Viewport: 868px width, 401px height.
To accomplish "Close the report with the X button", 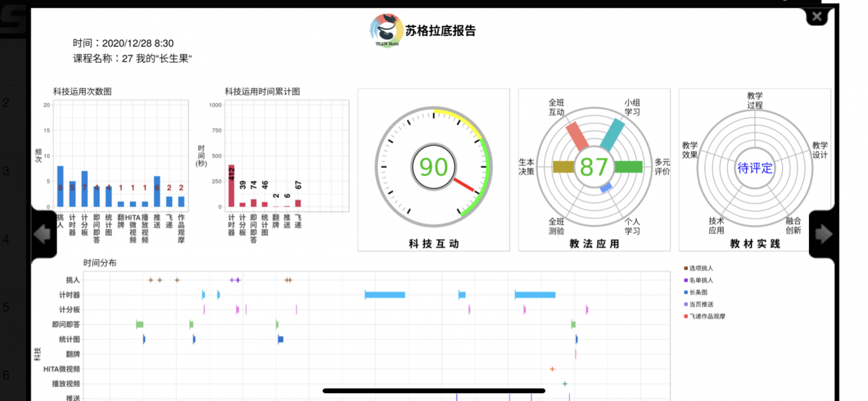I will 816,17.
